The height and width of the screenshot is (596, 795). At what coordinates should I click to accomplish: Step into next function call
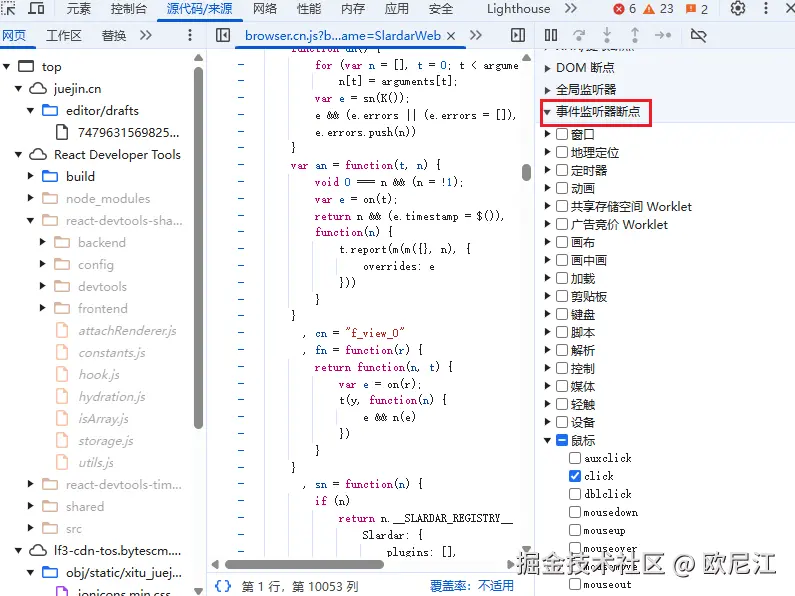point(607,35)
